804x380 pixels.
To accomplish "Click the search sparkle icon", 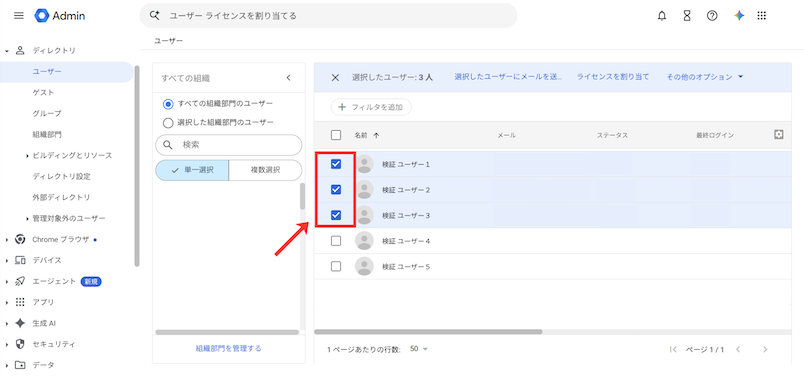I will (154, 15).
